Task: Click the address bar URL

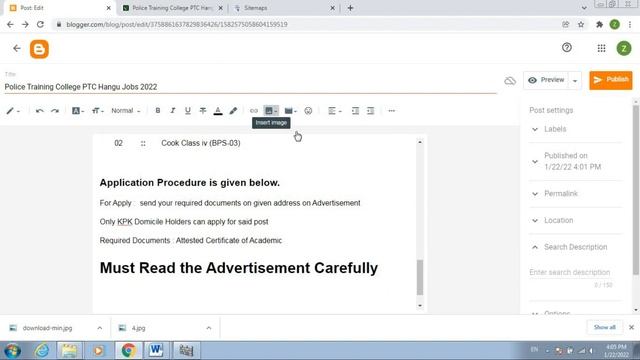Action: point(177,24)
